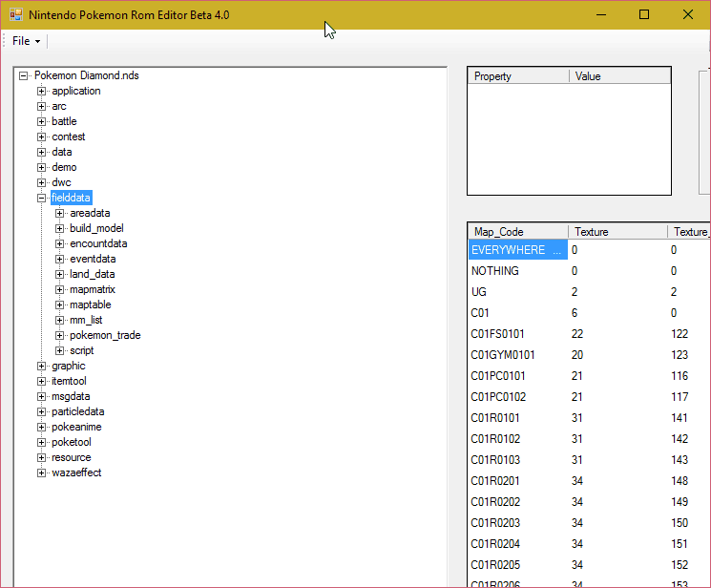The height and width of the screenshot is (588, 711).
Task: Expand the itemtool folder node
Action: point(41,382)
